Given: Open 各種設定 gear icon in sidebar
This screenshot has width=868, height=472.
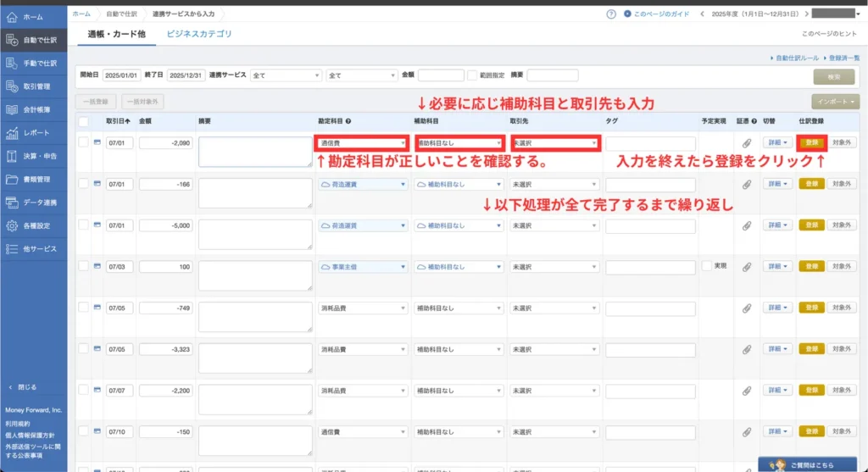Looking at the screenshot, I should click(x=12, y=226).
